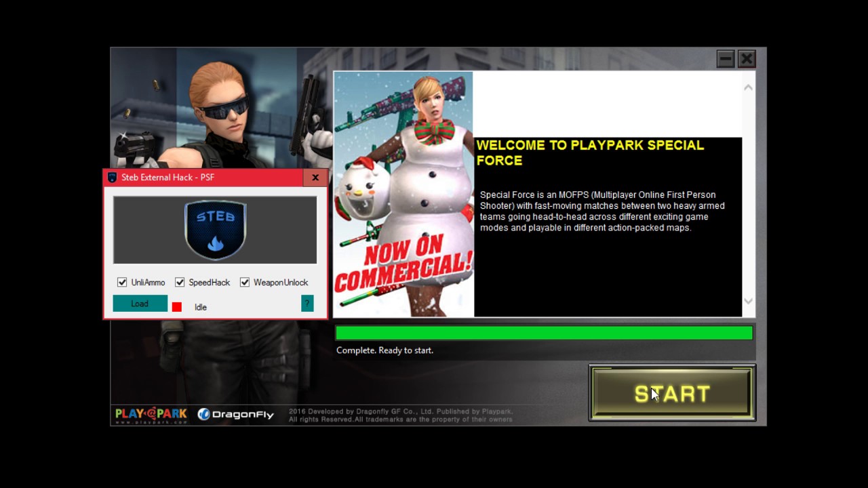This screenshot has height=488, width=868.
Task: Click the 'Complete. Ready to start.' status text
Action: tap(384, 350)
